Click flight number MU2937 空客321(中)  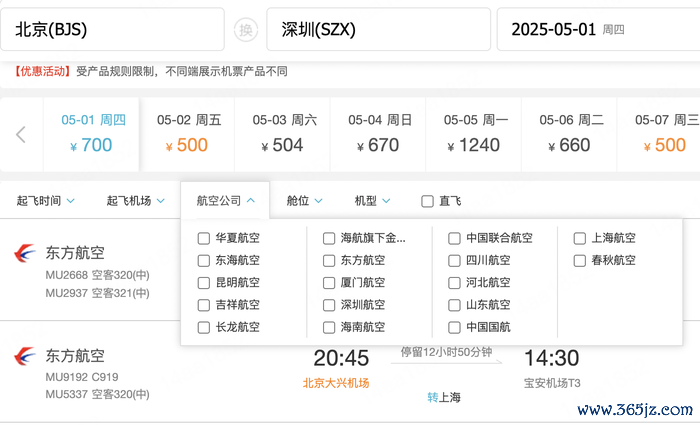pos(97,293)
